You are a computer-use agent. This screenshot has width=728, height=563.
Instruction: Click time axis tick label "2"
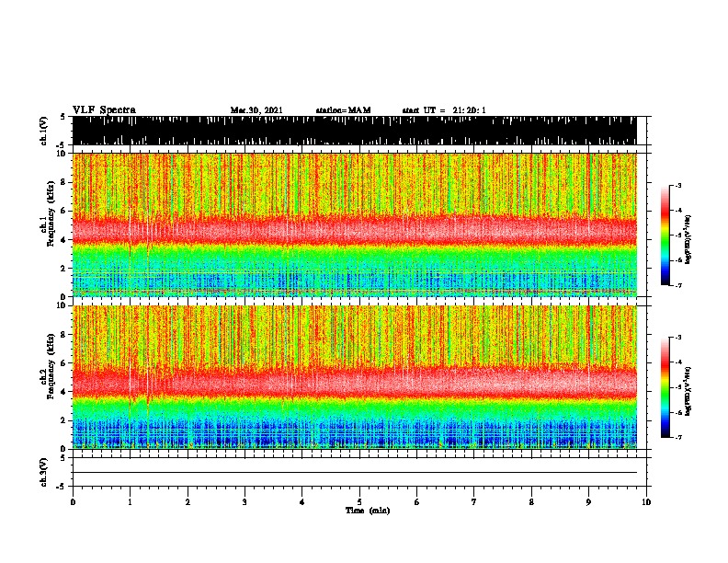tap(188, 502)
